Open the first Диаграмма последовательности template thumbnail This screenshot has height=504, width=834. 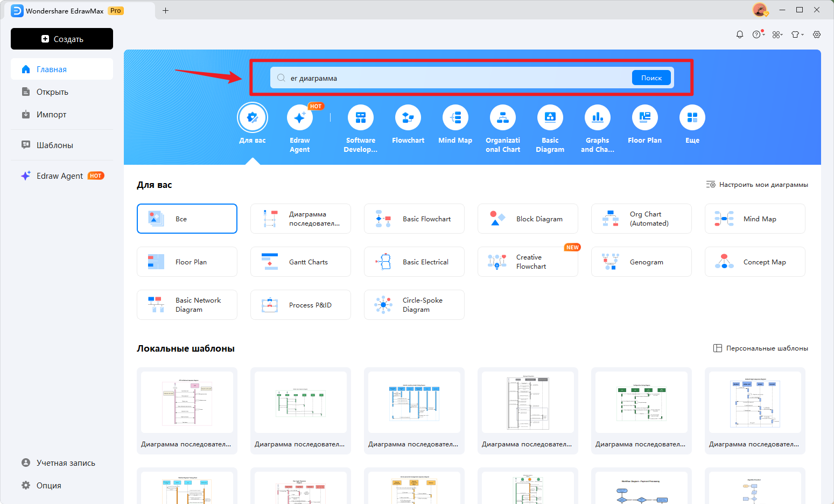click(x=187, y=402)
